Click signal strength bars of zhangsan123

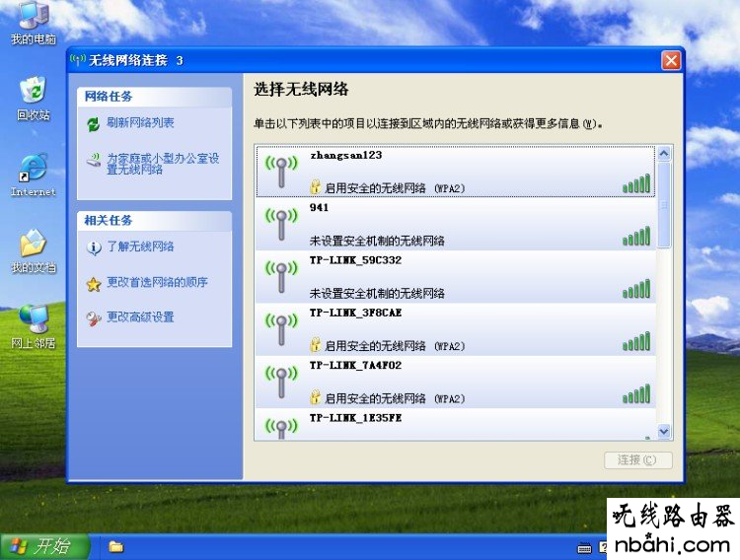coord(636,183)
